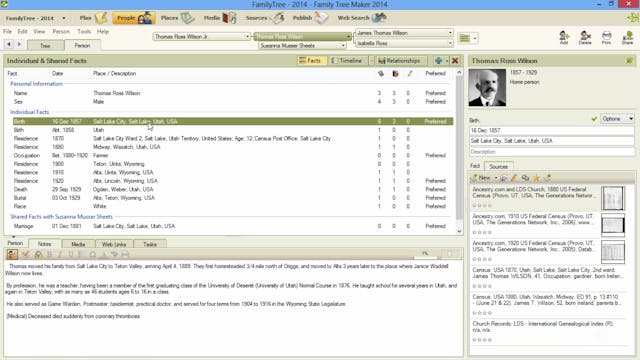Viewport: 640px width, 360px height.
Task: Click the edit source pencil icon
Action: [x=514, y=178]
